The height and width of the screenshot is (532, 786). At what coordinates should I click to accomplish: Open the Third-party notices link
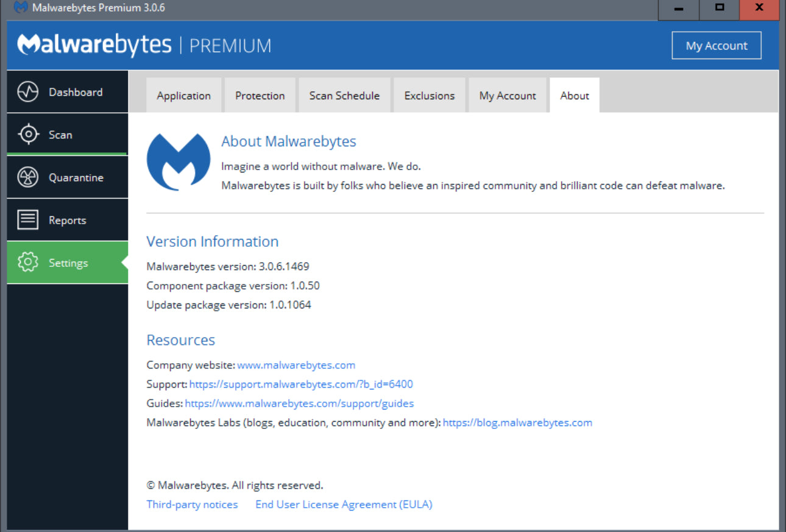192,504
